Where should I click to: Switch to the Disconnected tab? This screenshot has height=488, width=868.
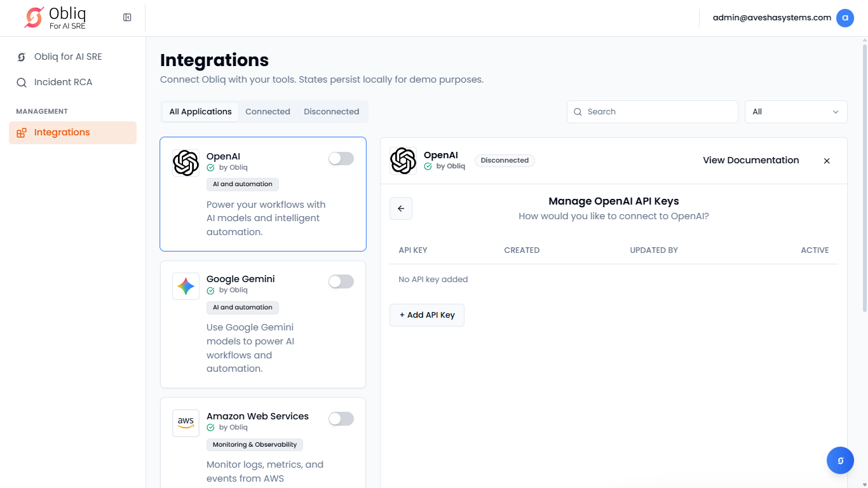(331, 112)
